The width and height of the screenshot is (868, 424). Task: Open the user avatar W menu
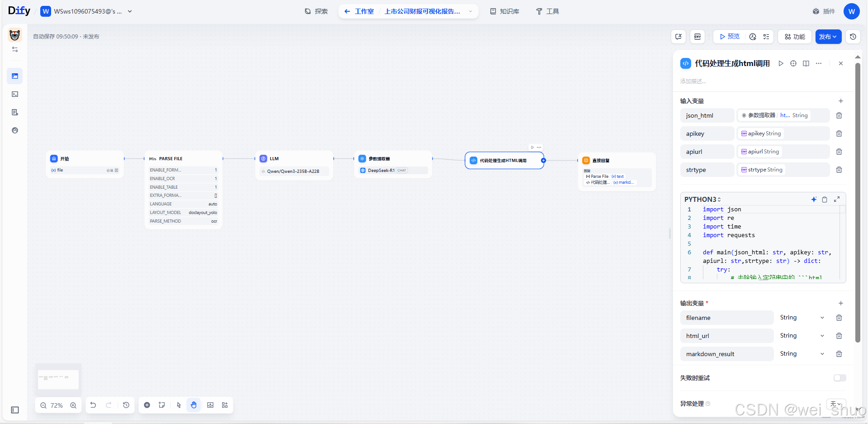point(852,11)
